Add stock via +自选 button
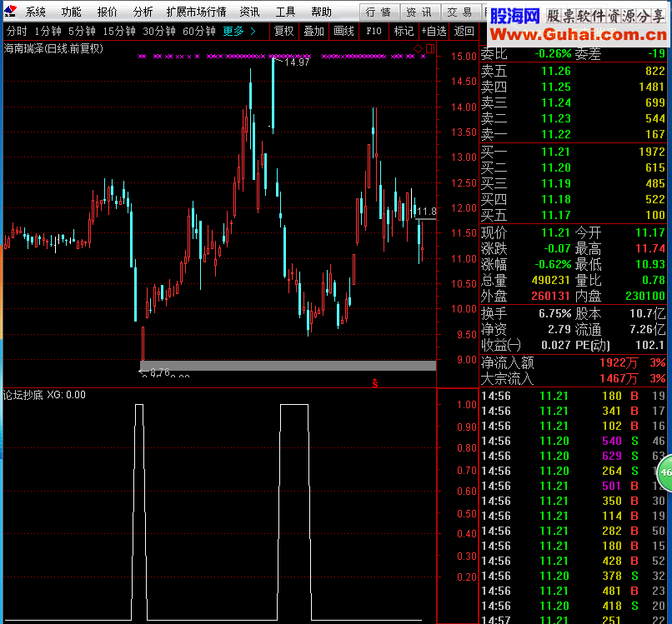This screenshot has height=624, width=672. pyautogui.click(x=434, y=32)
